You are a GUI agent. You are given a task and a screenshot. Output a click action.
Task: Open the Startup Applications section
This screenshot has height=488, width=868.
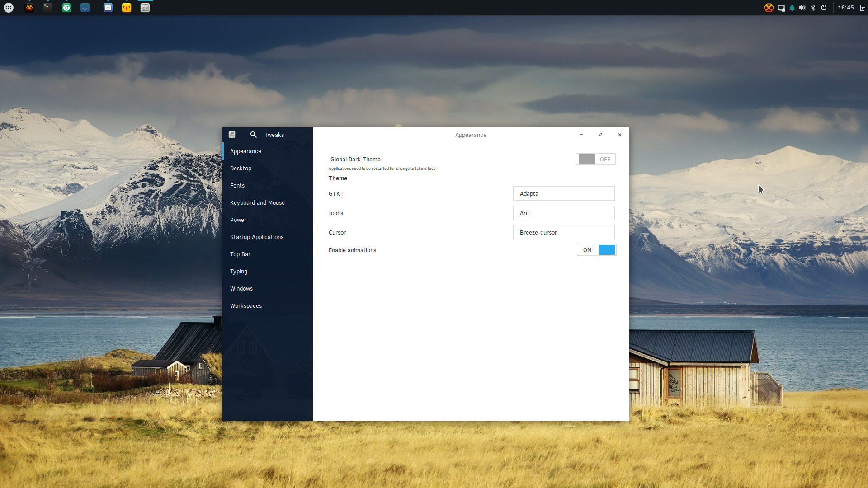click(x=268, y=237)
